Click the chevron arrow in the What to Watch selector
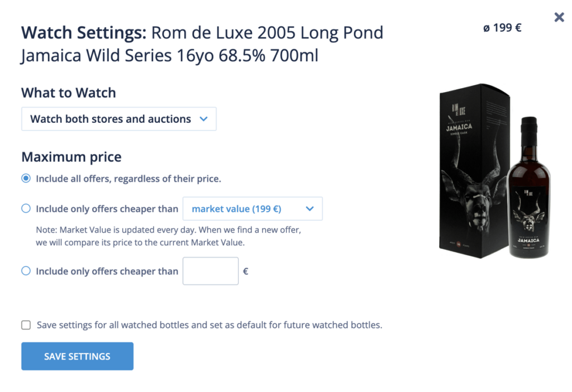This screenshot has height=392, width=572. 203,119
